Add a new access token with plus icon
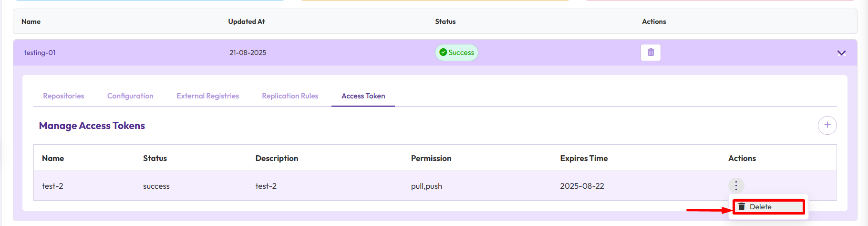 (x=827, y=125)
